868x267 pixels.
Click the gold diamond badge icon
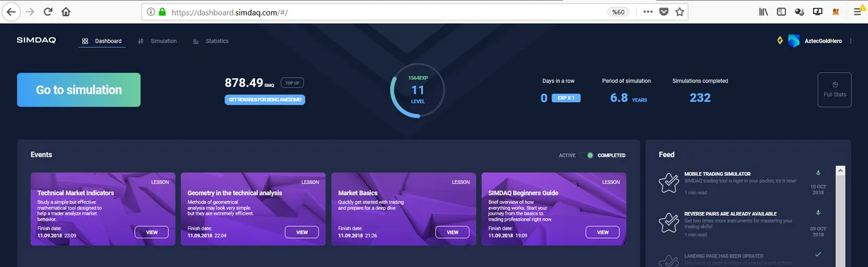pos(781,41)
